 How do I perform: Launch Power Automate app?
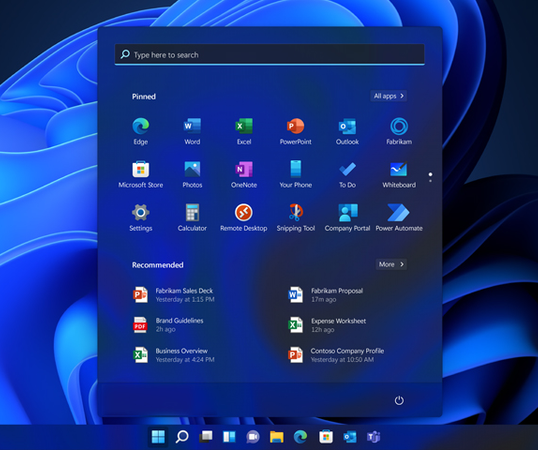(399, 217)
